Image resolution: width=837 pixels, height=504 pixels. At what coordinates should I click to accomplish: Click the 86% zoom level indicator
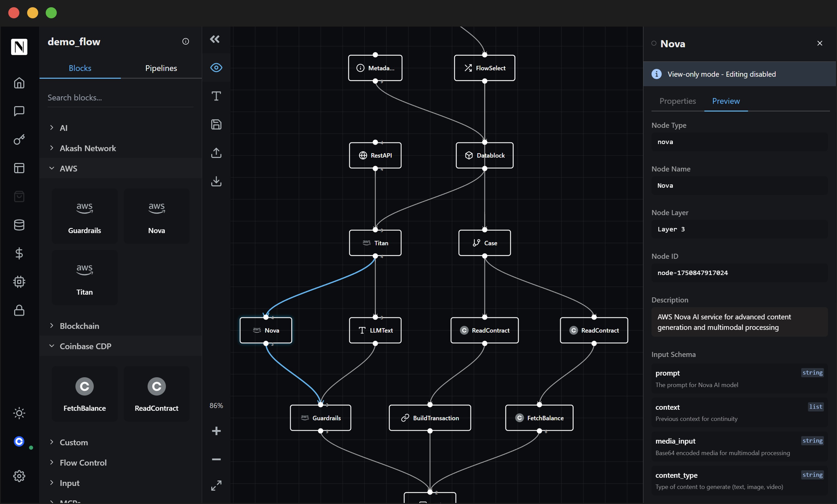(x=216, y=405)
